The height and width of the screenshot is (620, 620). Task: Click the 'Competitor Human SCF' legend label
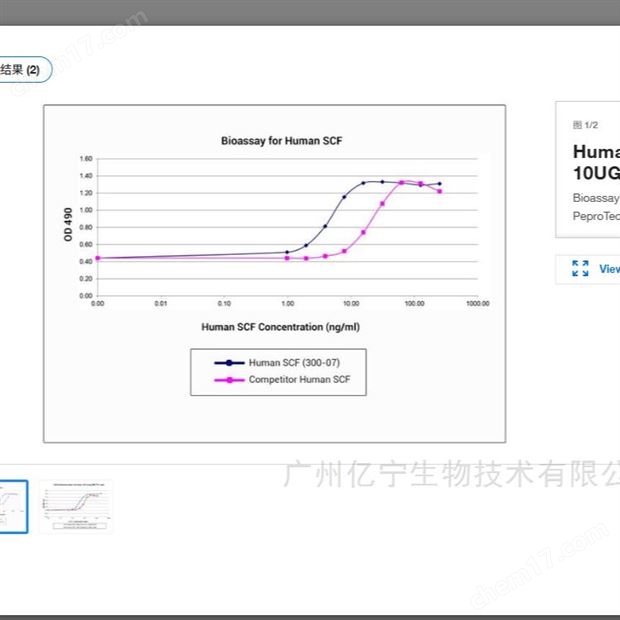tap(299, 380)
